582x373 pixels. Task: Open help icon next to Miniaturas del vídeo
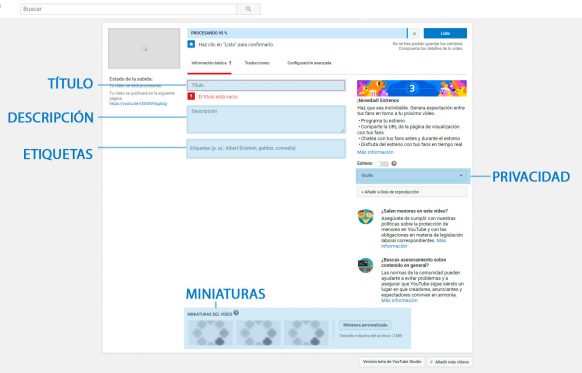236,313
